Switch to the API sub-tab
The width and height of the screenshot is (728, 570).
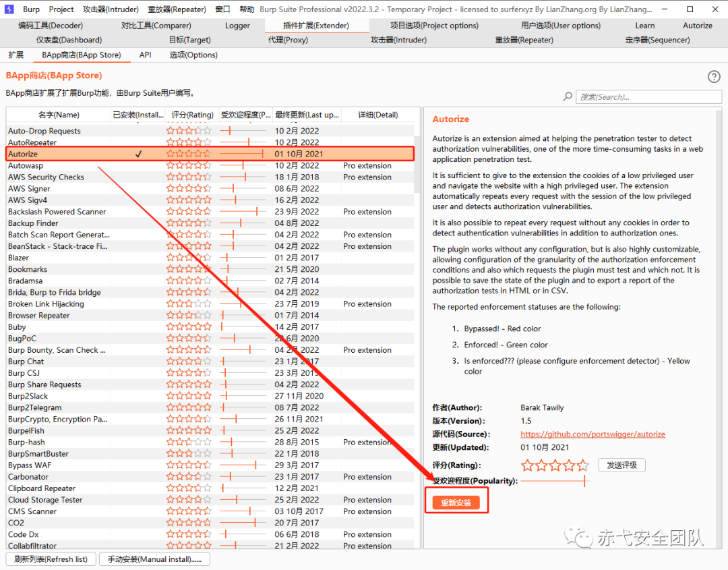[146, 55]
